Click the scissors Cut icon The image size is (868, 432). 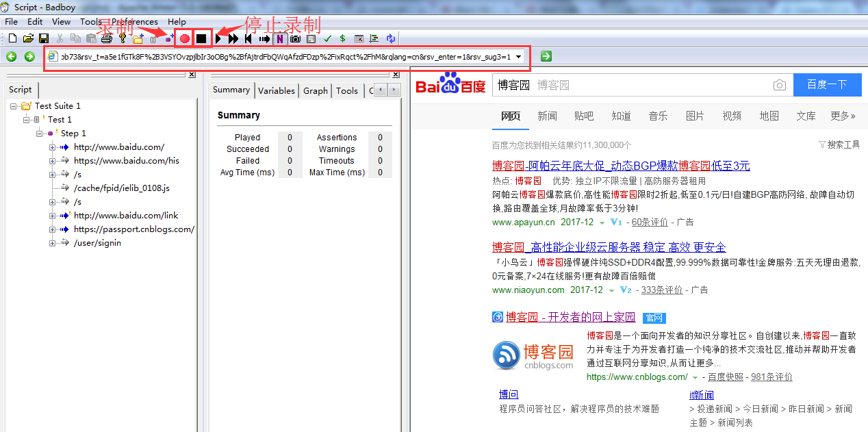60,38
